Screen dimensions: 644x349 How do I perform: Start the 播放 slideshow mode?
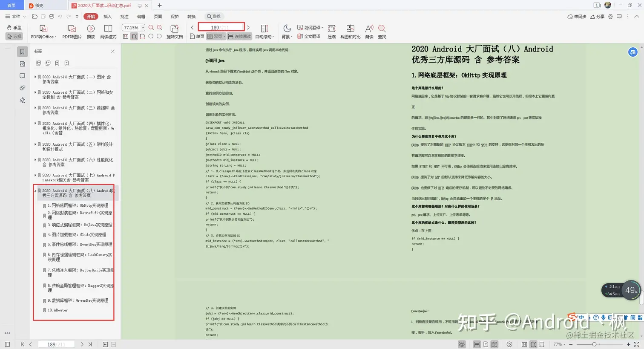pyautogui.click(x=91, y=32)
